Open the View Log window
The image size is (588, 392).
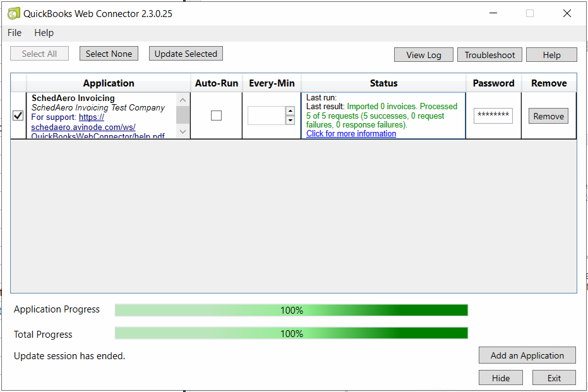point(424,55)
